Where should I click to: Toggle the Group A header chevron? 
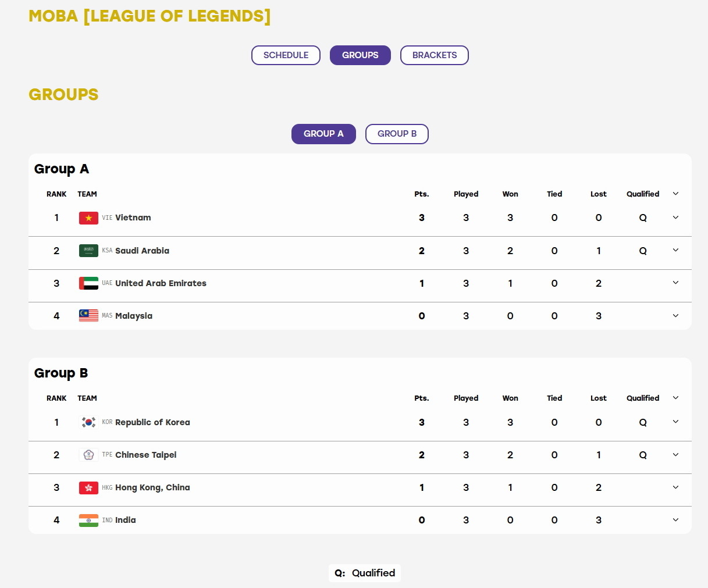[675, 194]
